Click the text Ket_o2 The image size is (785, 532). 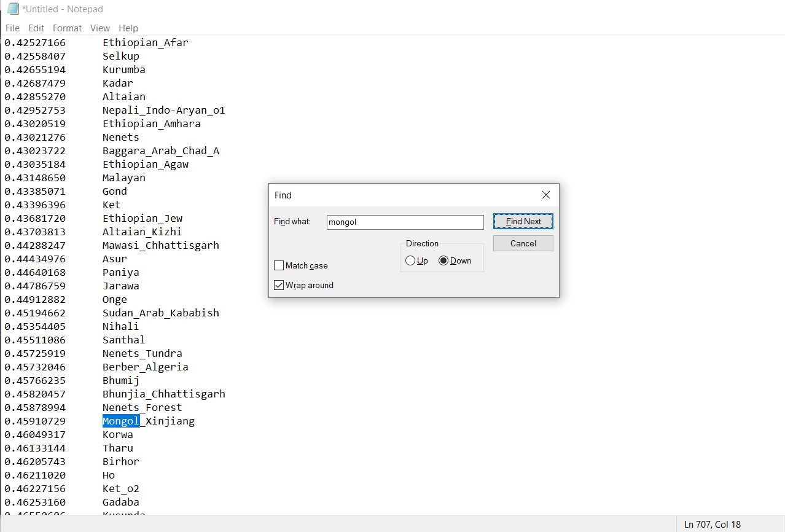pos(121,489)
